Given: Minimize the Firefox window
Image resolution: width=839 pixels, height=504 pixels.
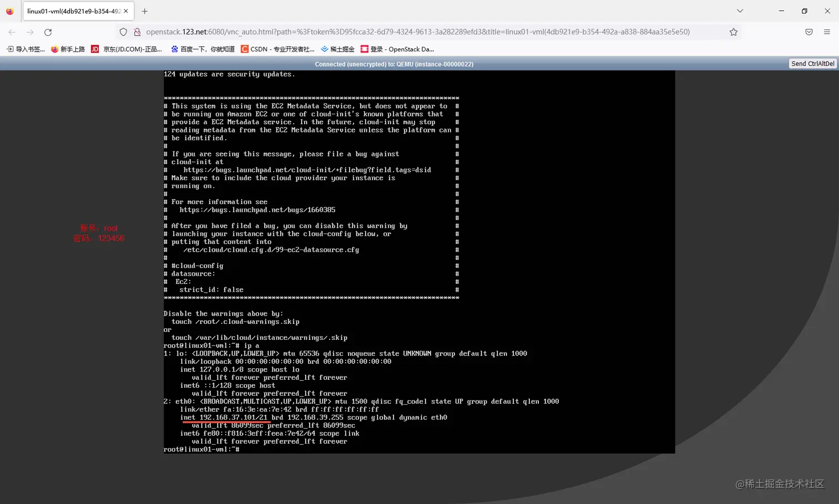Looking at the screenshot, I should click(x=781, y=11).
